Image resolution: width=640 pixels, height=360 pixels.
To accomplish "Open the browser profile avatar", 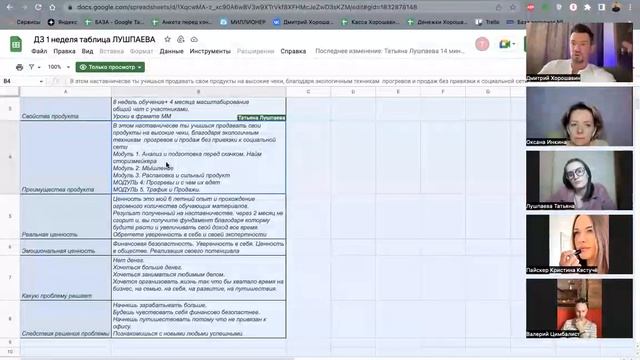I will click(x=616, y=7).
